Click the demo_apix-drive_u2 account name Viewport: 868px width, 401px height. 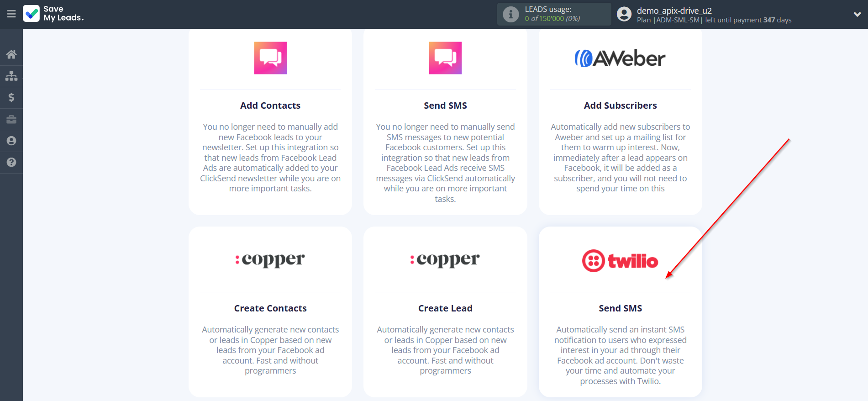[674, 11]
